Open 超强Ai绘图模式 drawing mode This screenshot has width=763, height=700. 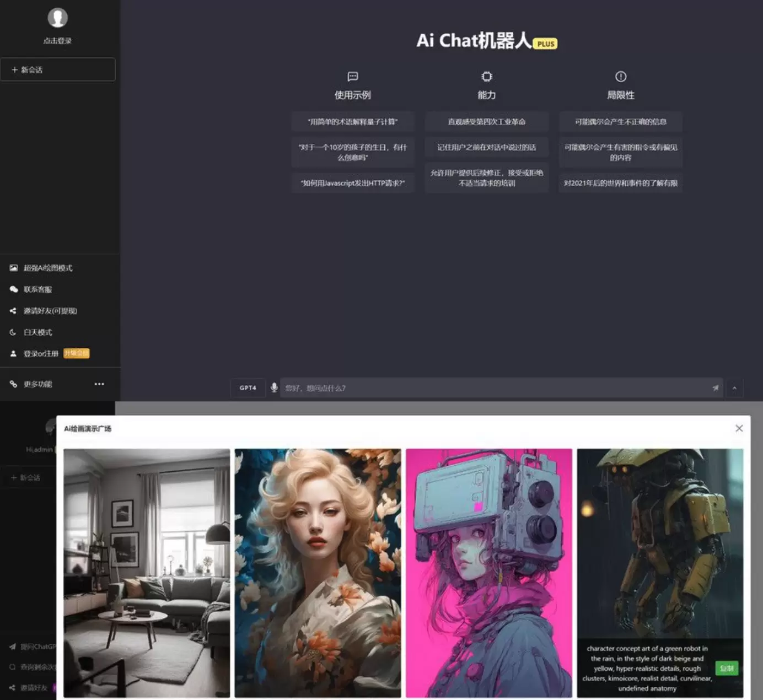click(x=48, y=268)
